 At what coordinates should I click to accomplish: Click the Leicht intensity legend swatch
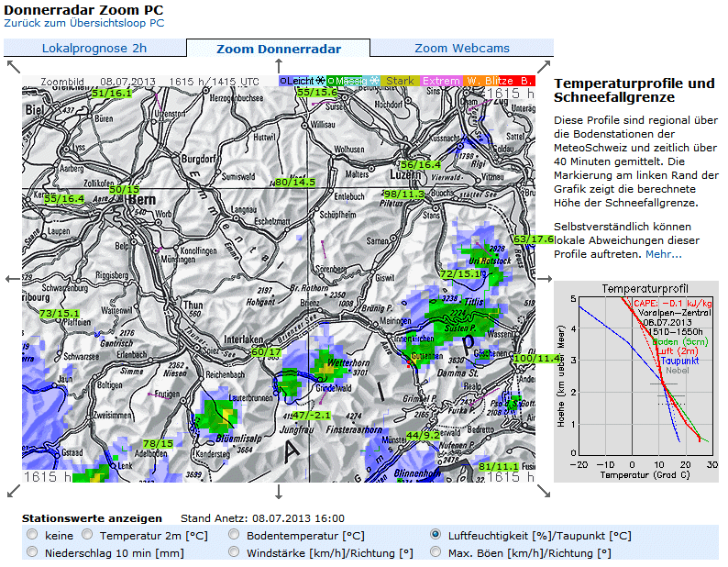tap(303, 81)
